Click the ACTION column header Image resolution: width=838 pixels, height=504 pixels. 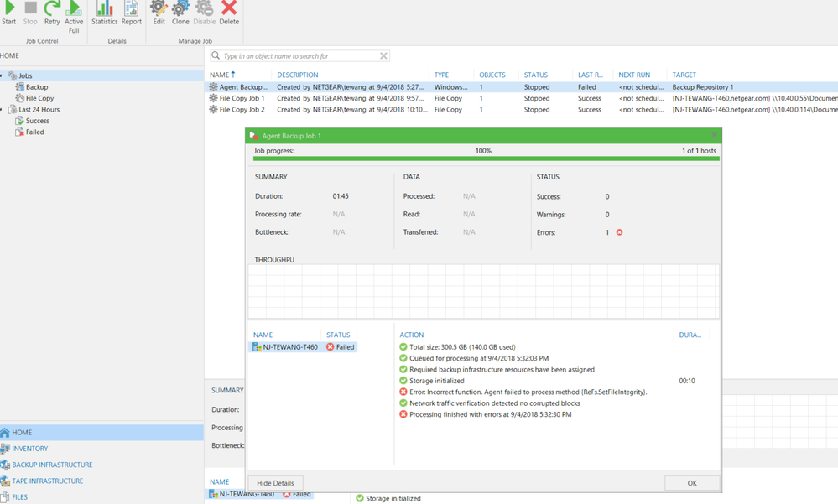click(412, 335)
